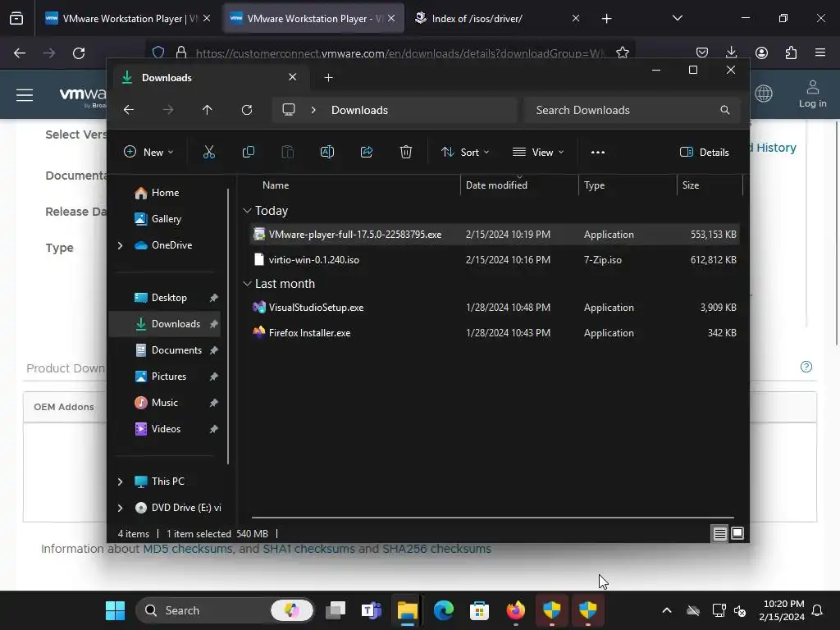Toggle the Details pane button
The width and height of the screenshot is (840, 630).
click(704, 152)
